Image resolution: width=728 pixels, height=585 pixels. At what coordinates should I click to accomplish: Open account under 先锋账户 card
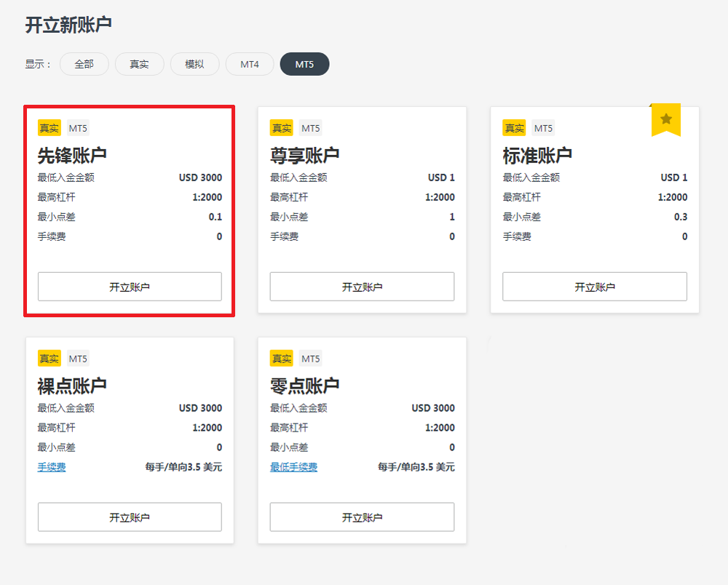point(130,287)
